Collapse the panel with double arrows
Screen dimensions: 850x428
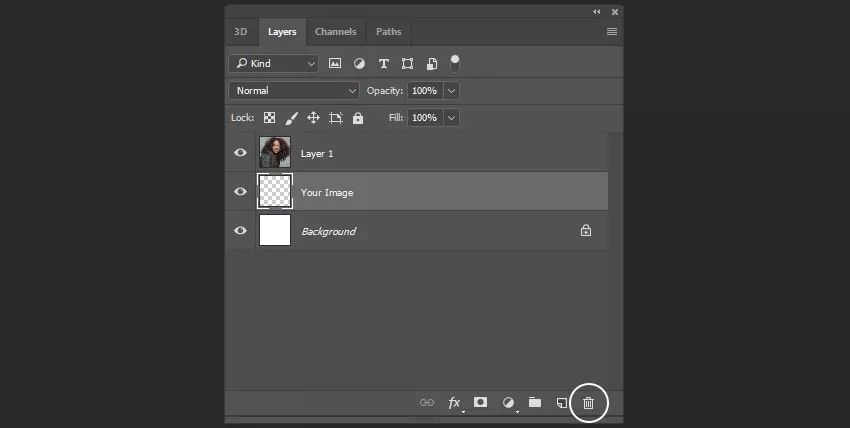596,11
